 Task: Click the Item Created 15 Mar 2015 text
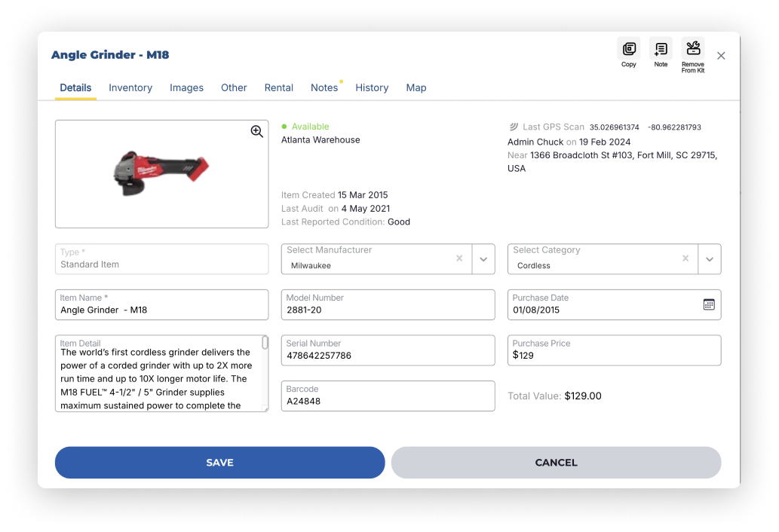tap(334, 195)
